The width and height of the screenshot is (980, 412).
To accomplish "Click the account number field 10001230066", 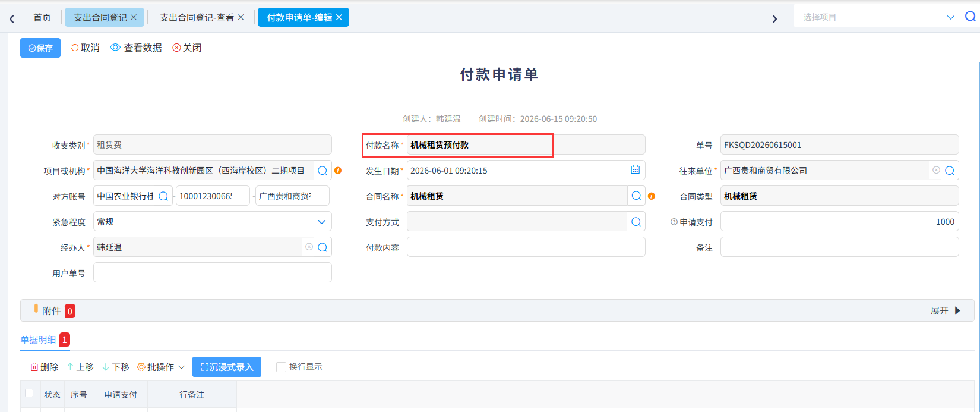I will point(213,196).
